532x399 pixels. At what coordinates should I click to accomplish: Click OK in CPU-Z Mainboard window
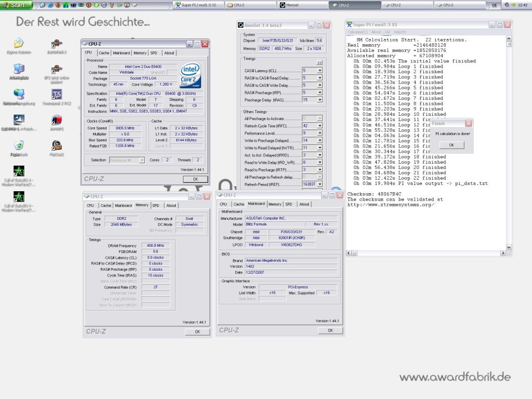click(330, 330)
